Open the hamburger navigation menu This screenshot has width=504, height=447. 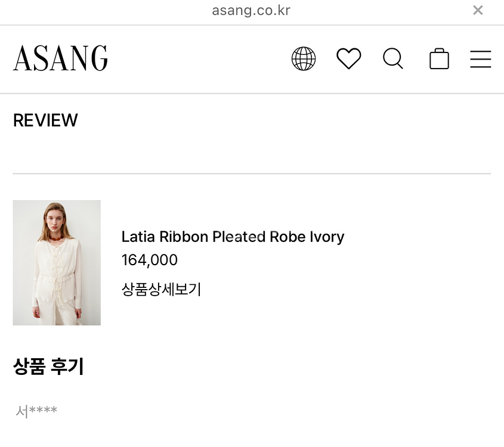pyautogui.click(x=481, y=59)
